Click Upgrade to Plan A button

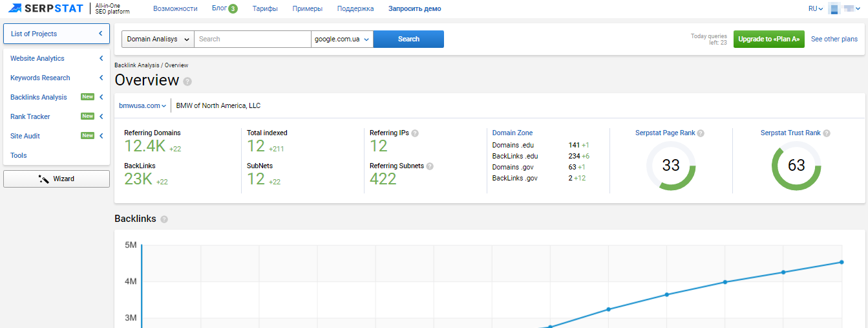pos(769,39)
